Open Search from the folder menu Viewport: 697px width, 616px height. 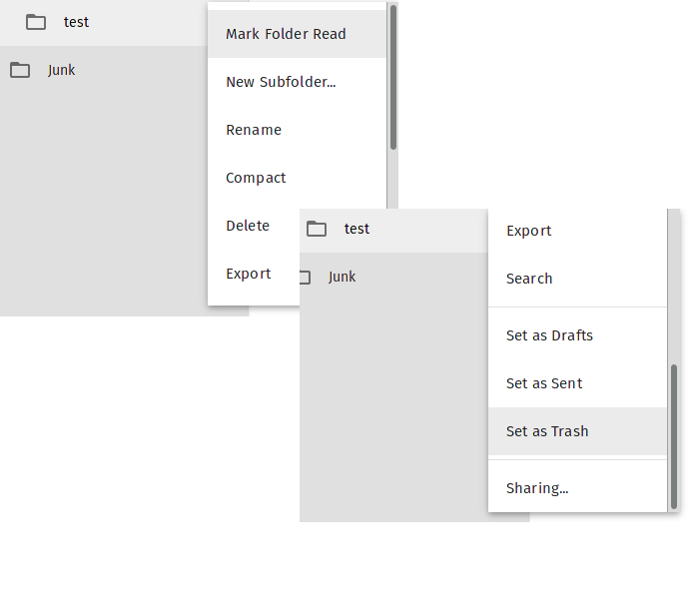(529, 279)
